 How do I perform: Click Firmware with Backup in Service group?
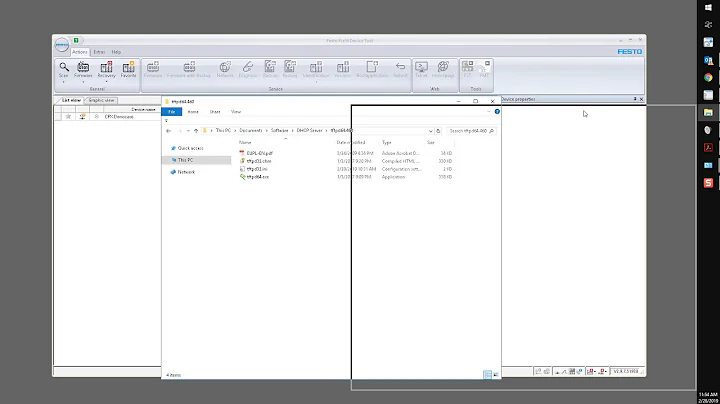click(x=189, y=69)
